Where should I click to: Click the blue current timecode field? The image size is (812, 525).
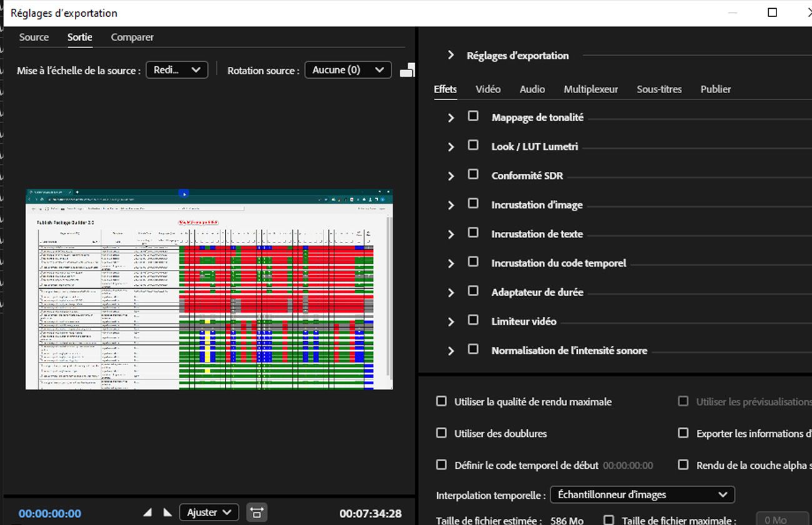pyautogui.click(x=50, y=512)
